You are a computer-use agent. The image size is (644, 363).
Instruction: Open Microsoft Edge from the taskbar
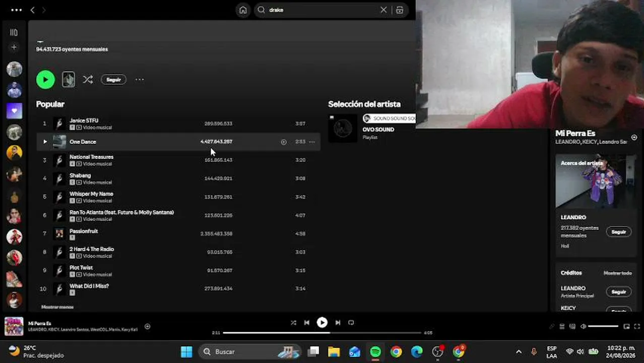(x=417, y=351)
